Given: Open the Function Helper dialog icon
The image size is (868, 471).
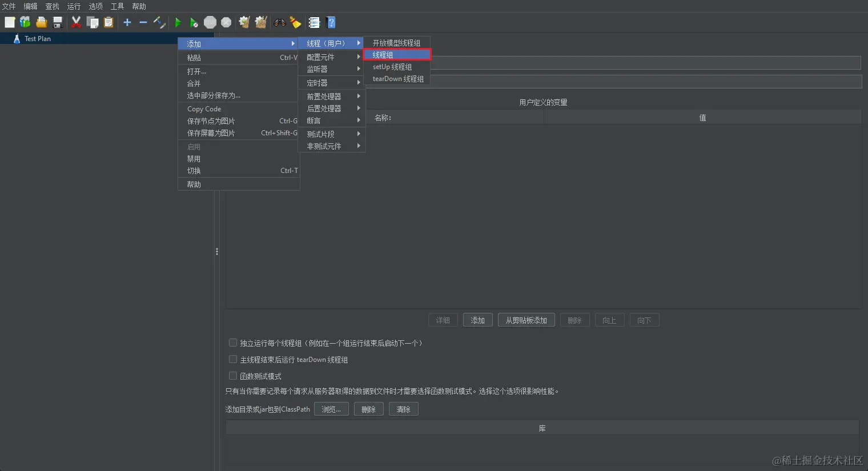Looking at the screenshot, I should 314,22.
